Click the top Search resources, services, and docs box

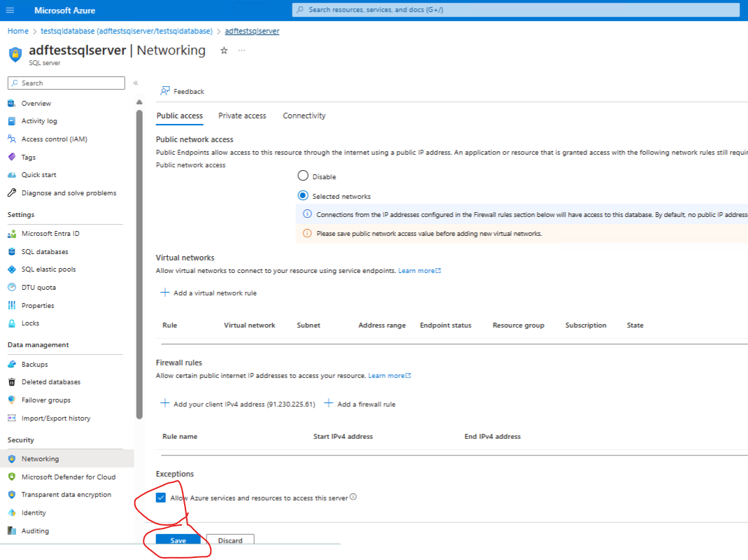click(x=516, y=10)
